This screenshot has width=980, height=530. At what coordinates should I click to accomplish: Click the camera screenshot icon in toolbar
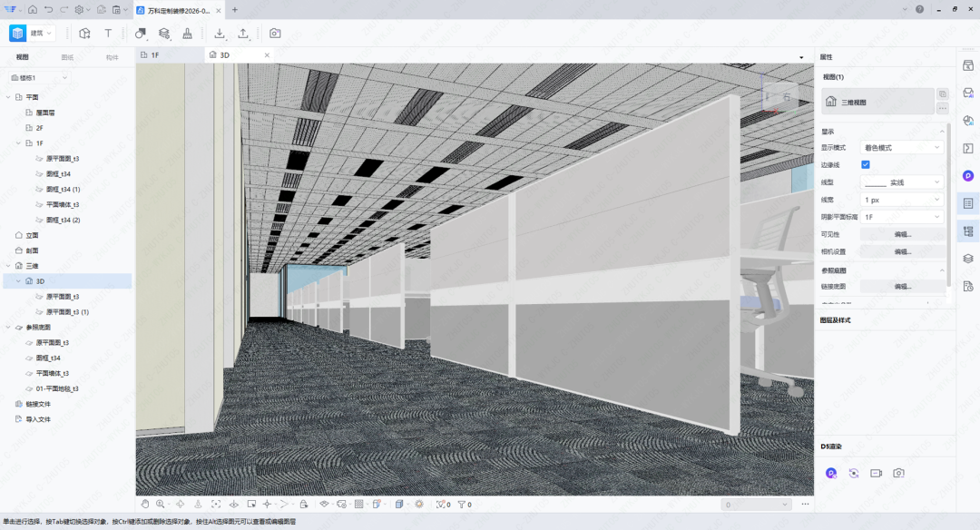click(x=275, y=34)
